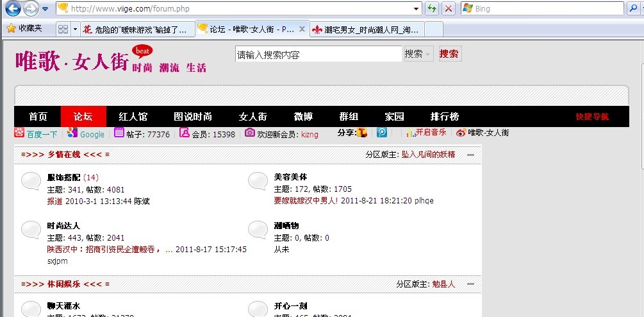Click the Google logo icon
Screen dimensions: 644x317
72,132
